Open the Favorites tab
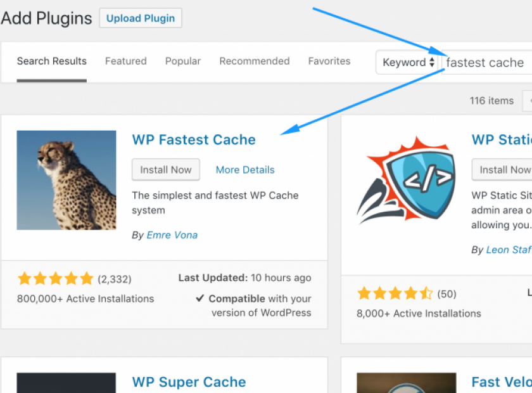This screenshot has height=393, width=532. click(329, 61)
